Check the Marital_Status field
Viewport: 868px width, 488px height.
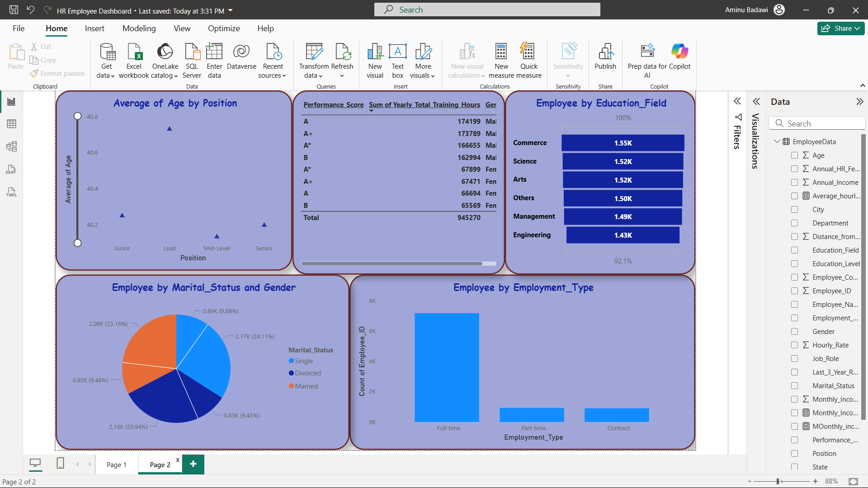(795, 385)
